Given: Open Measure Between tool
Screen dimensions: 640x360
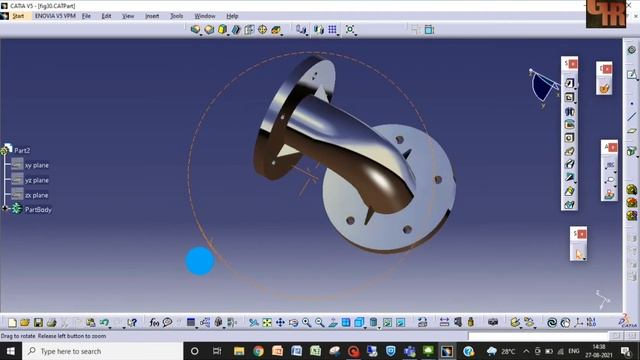Looking at the screenshot, I should click(444, 322).
